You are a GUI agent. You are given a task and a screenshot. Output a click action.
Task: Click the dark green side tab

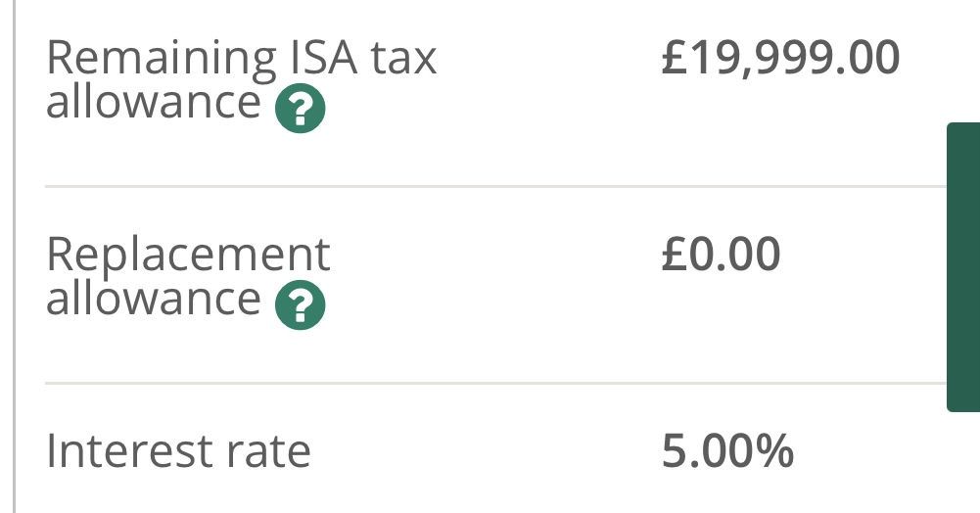pyautogui.click(x=963, y=267)
